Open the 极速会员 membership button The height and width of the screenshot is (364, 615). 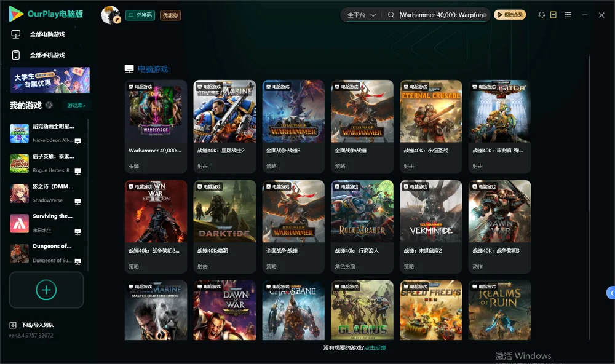click(509, 15)
